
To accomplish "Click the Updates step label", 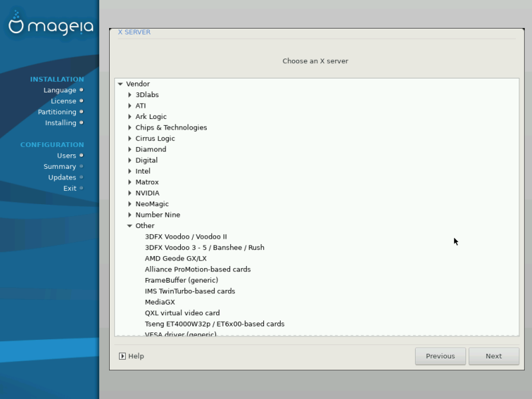I will (x=62, y=178).
